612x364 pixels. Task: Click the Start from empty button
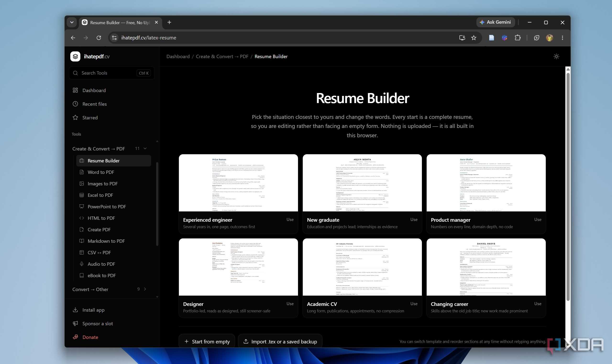click(207, 342)
